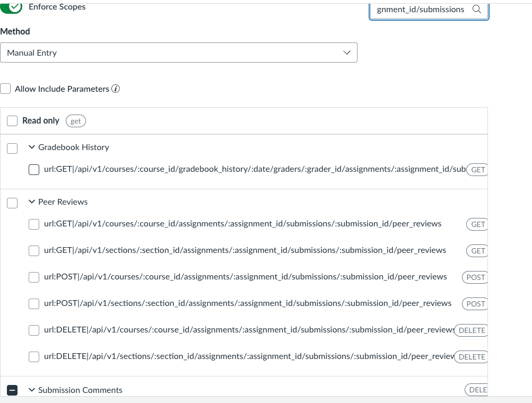This screenshot has height=403, width=532.
Task: Click the Read only label text
Action: (x=41, y=121)
